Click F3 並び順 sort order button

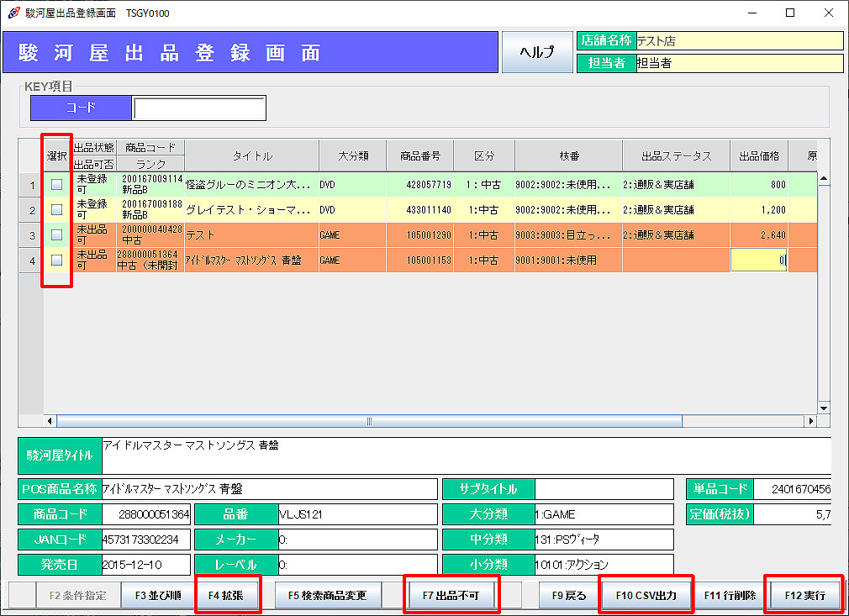pos(157,595)
